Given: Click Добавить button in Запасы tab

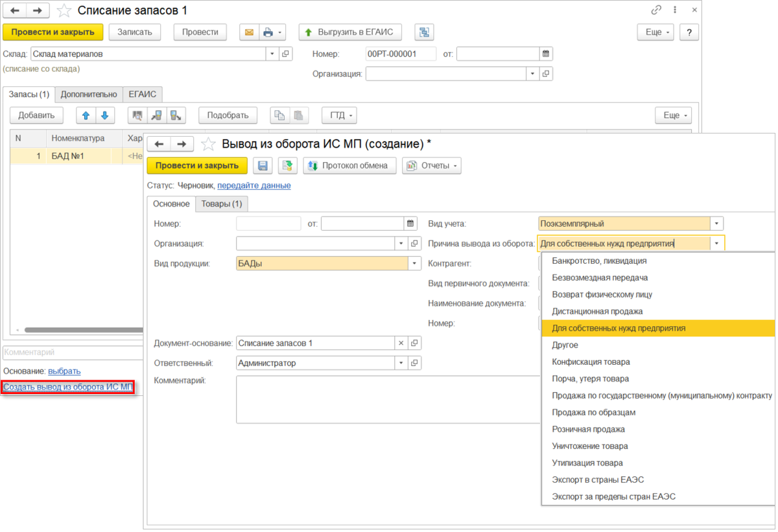Looking at the screenshot, I should tap(36, 115).
